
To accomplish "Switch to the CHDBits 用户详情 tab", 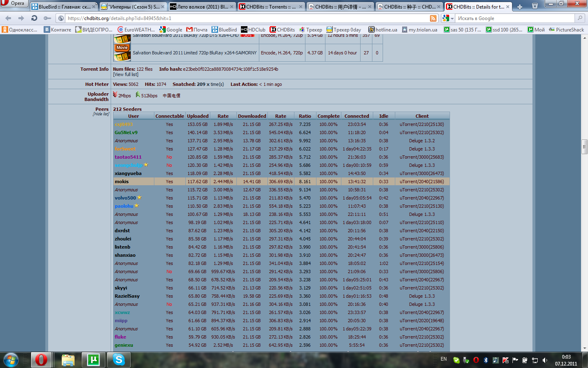I will pyautogui.click(x=339, y=7).
